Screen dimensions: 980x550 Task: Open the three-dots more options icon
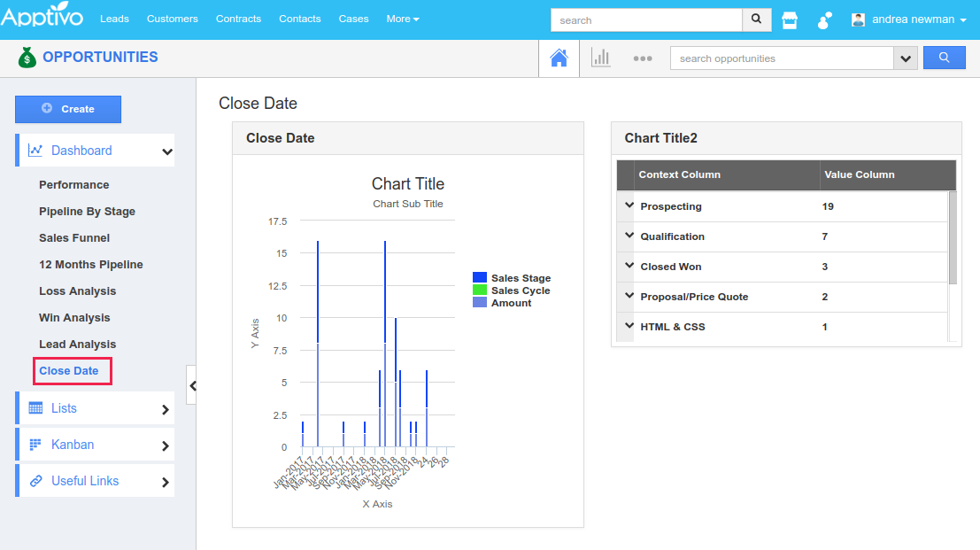(x=643, y=58)
